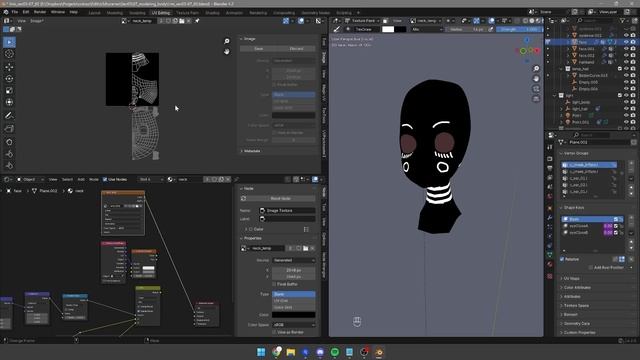The image size is (640, 360).
Task: Collapse Shape Keys panel
Action: [x=572, y=208]
